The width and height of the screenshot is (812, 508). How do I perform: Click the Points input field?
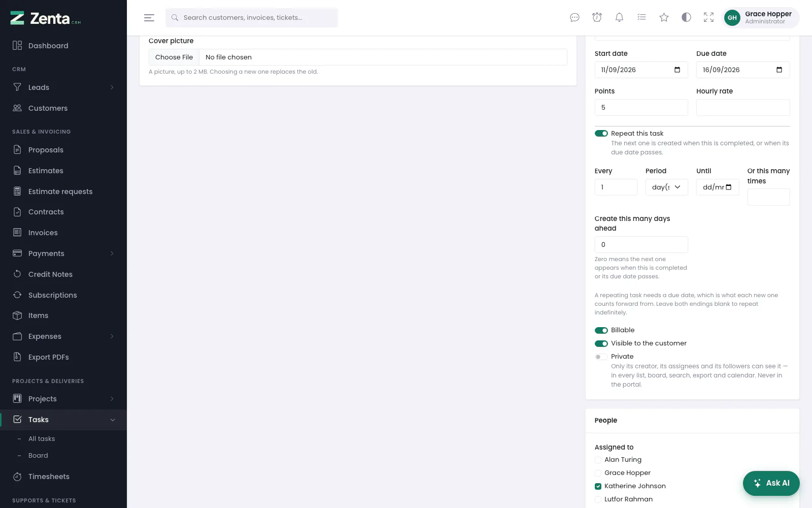click(641, 108)
